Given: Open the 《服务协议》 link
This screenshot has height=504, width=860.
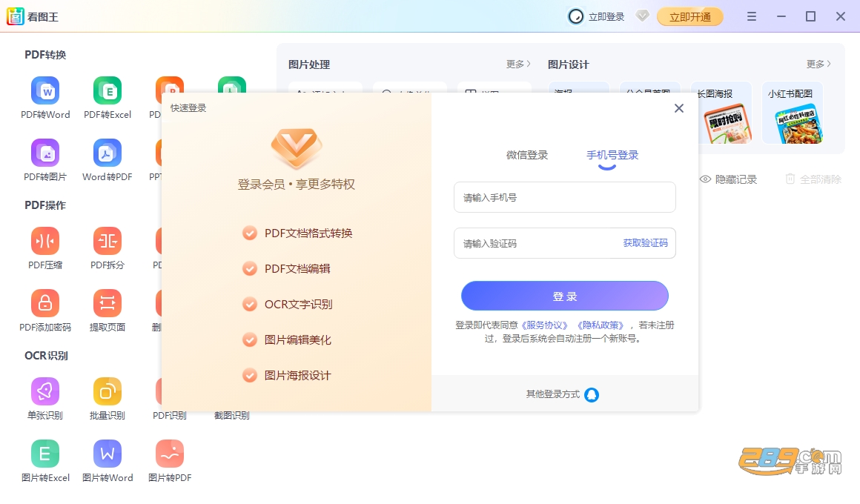Looking at the screenshot, I should click(544, 325).
